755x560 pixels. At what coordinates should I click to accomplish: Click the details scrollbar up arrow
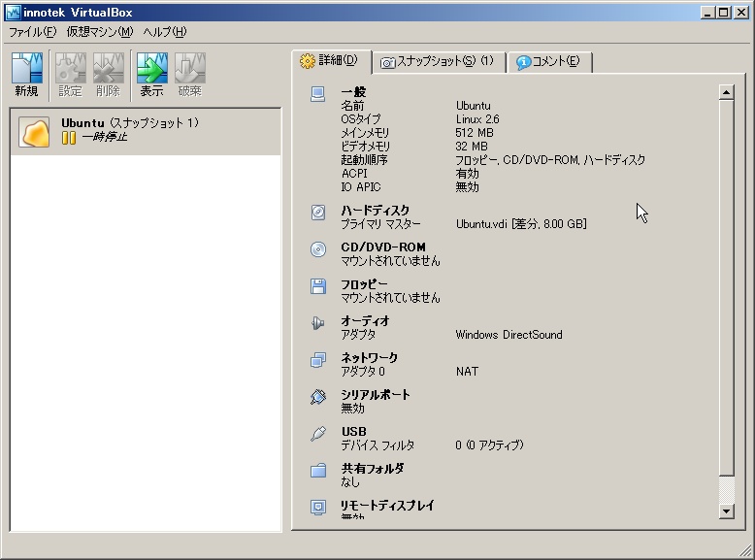pos(727,92)
